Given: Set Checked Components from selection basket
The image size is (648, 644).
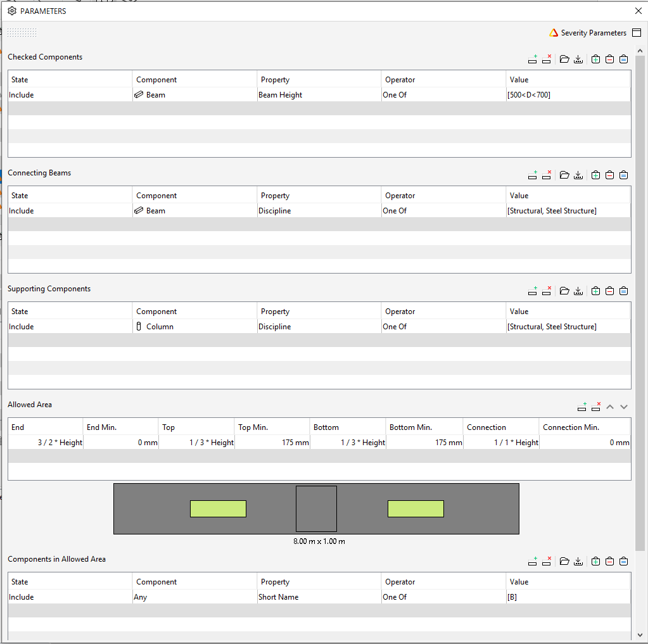Looking at the screenshot, I should click(624, 59).
